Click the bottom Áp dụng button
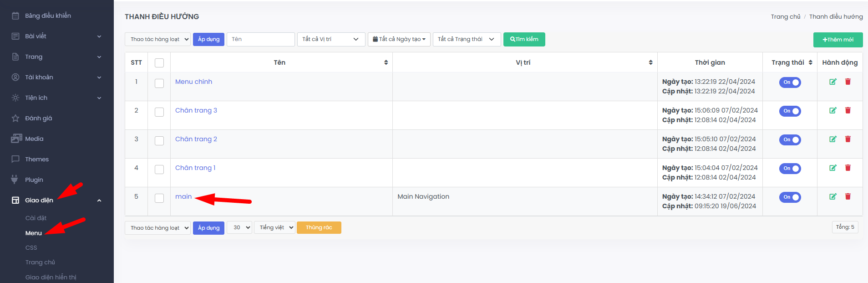868x283 pixels. click(208, 228)
